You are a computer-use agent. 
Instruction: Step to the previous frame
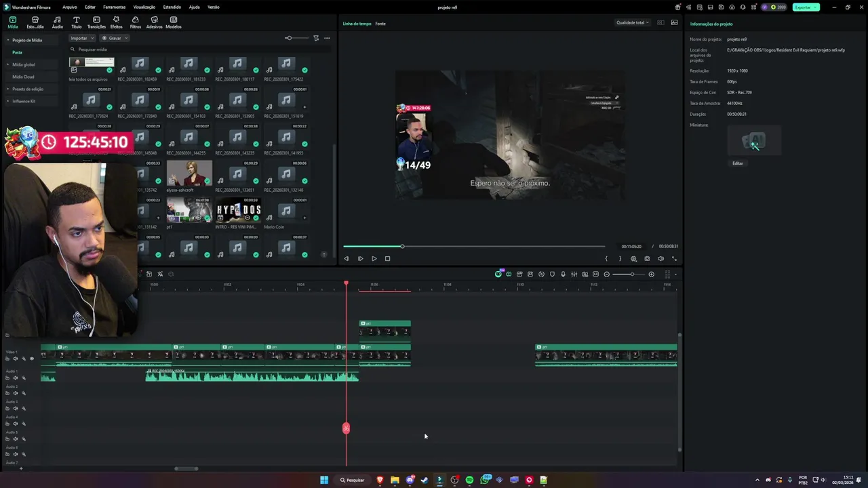click(x=347, y=258)
